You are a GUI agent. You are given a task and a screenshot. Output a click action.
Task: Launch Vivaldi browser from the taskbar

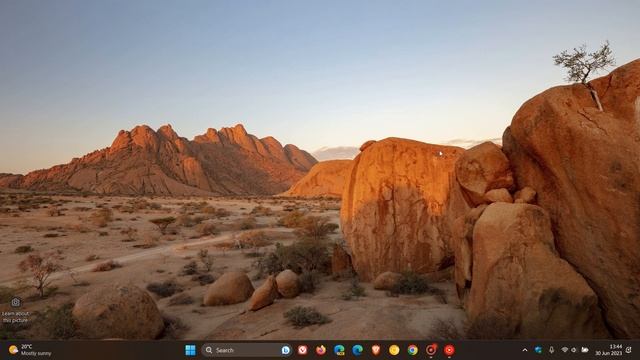coord(302,350)
